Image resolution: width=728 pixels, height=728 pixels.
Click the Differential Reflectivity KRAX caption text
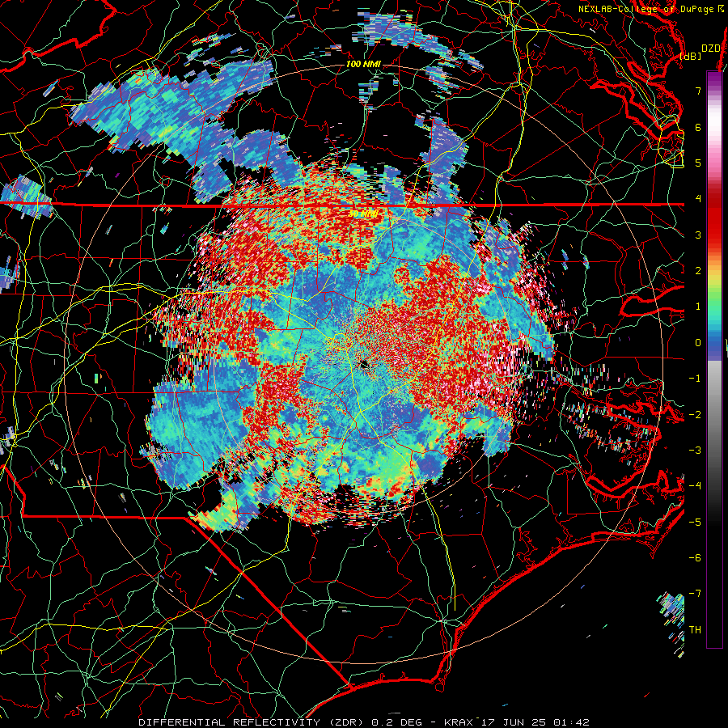[364, 722]
